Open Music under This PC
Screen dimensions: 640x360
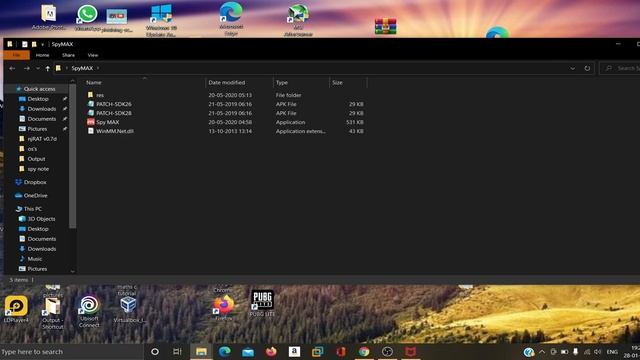(35, 259)
